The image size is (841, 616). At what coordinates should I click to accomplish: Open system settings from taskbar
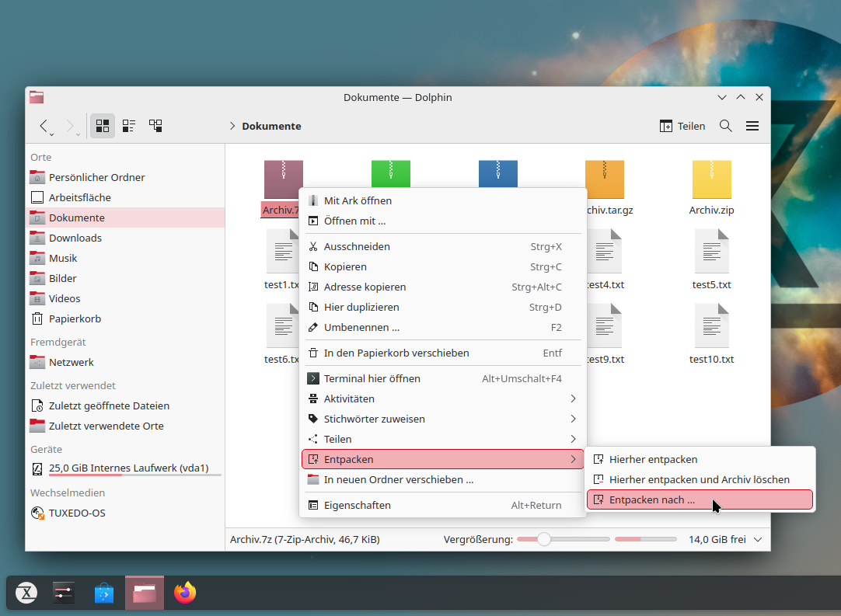[x=64, y=593]
